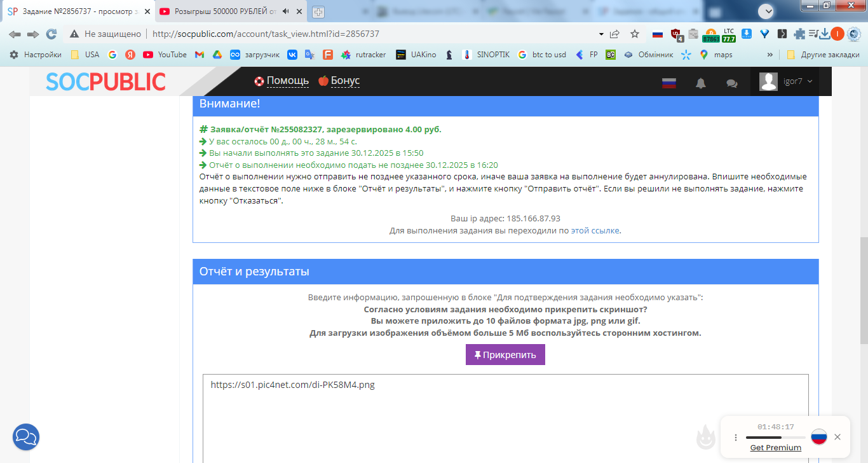
Task: Open the 'загрузчик' bookmark
Action: 255,55
